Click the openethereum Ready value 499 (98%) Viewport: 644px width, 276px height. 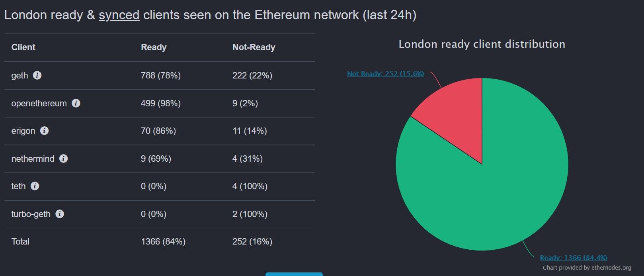click(160, 104)
